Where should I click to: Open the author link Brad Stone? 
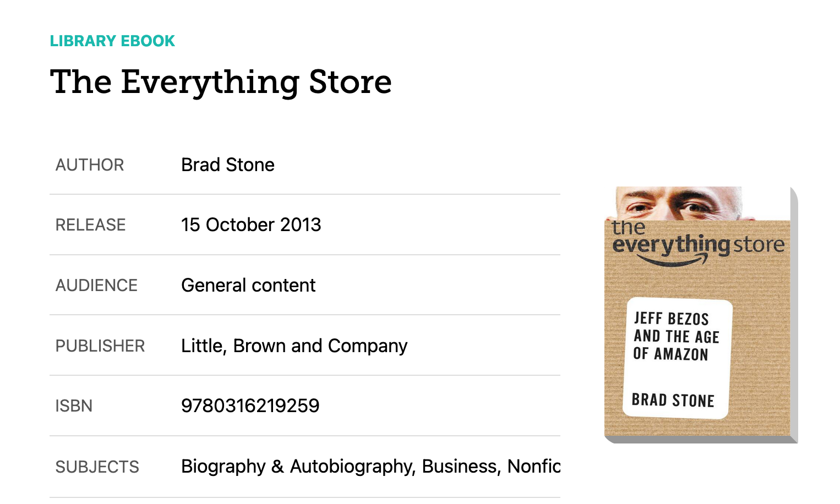pos(228,165)
